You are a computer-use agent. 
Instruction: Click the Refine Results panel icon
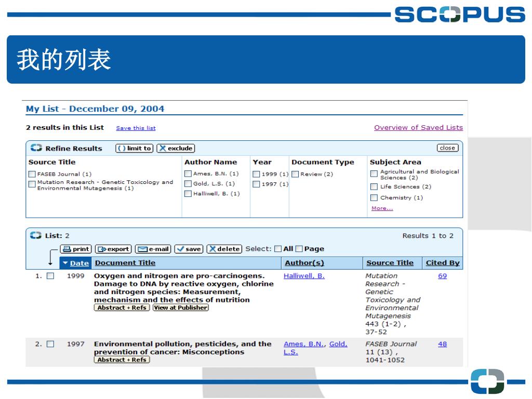(x=36, y=148)
